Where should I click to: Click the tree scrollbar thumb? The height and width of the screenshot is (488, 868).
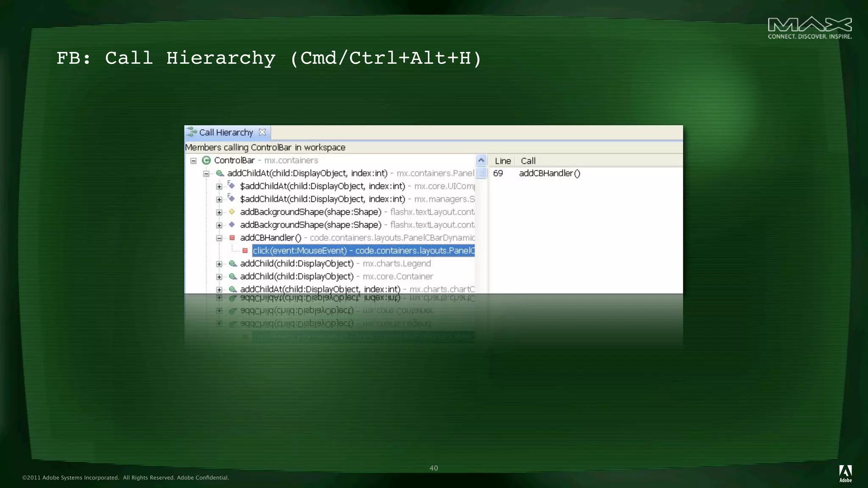pos(481,173)
